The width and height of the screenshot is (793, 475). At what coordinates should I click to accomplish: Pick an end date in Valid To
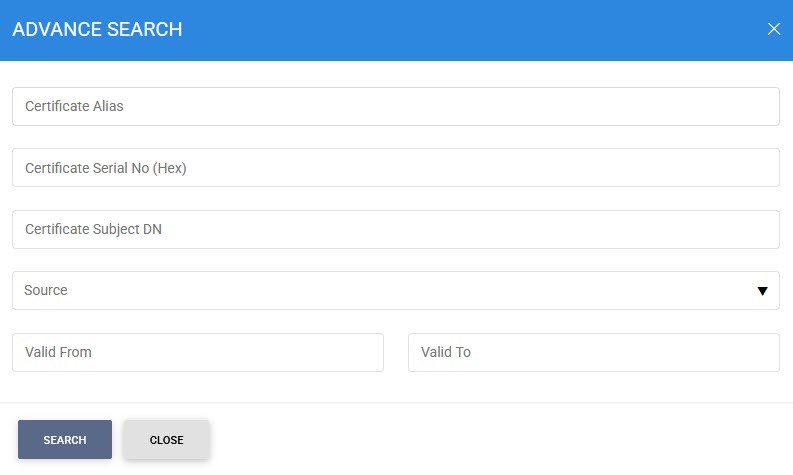click(x=593, y=352)
